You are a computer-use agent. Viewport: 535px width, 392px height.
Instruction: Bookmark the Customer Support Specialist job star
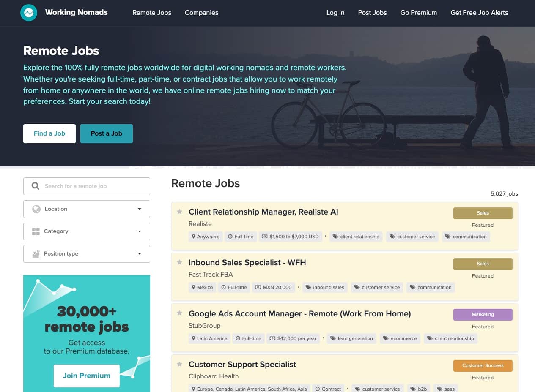tap(179, 364)
